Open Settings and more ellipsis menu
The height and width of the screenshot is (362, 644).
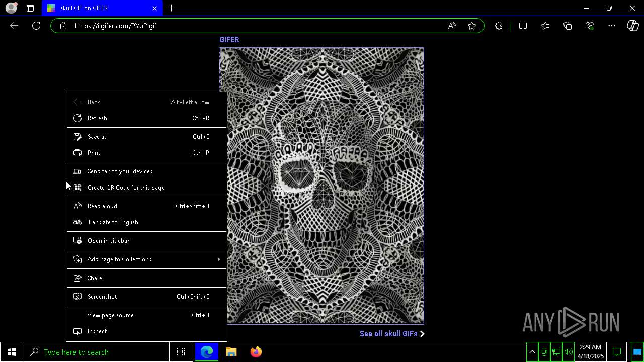[612, 26]
